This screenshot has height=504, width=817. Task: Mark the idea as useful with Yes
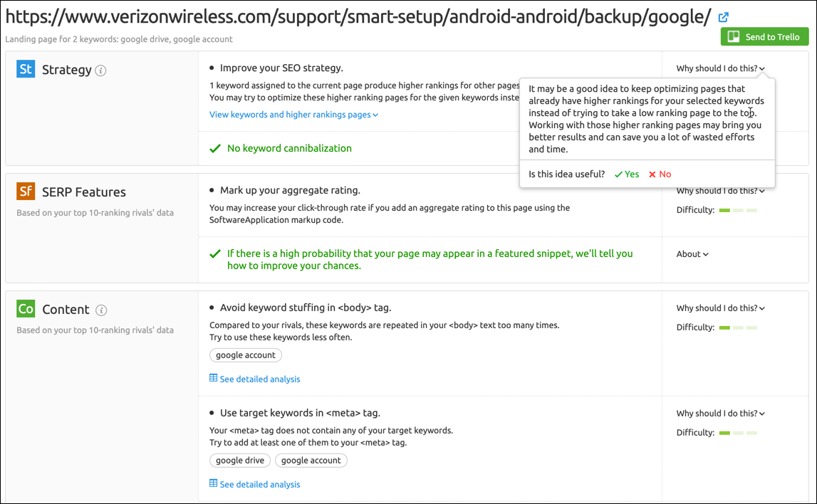pyautogui.click(x=627, y=174)
